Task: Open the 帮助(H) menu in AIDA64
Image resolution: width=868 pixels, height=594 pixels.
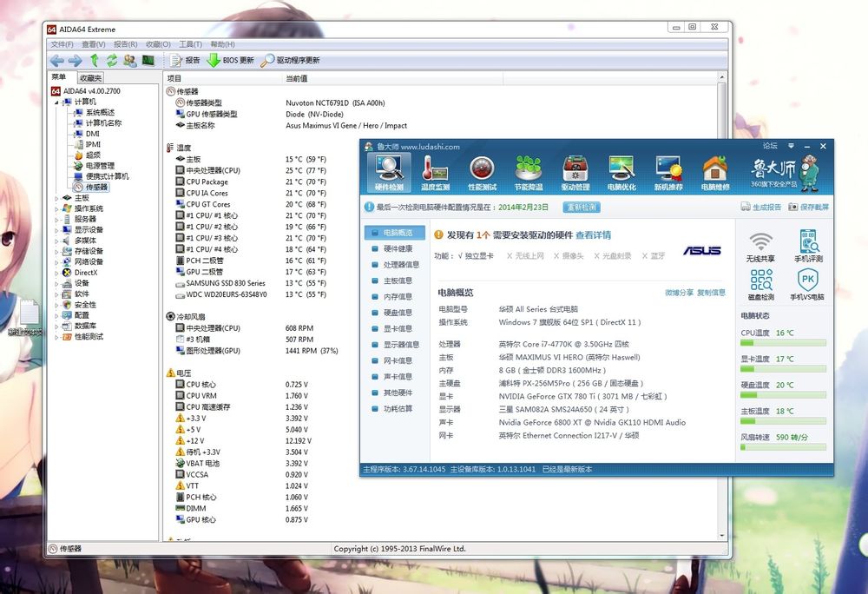Action: [x=222, y=44]
